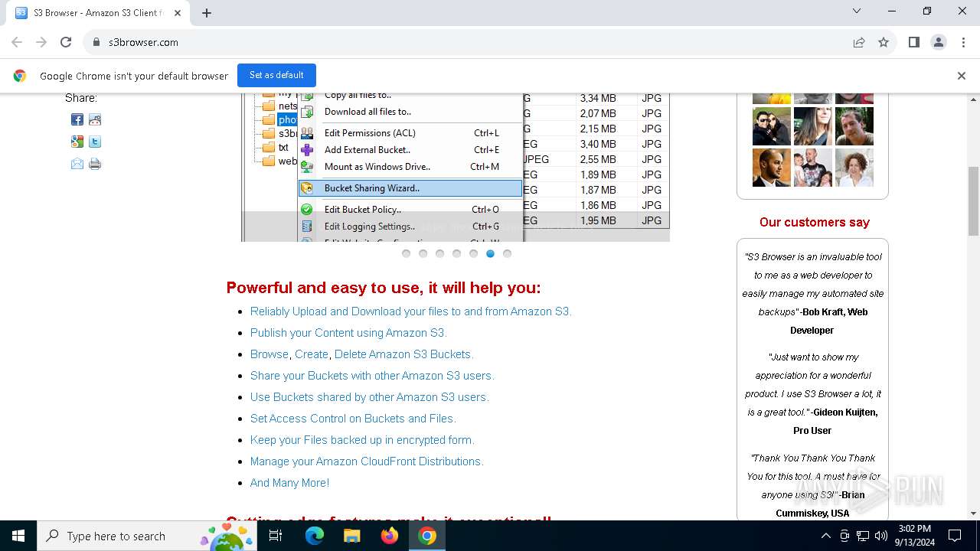Dismiss the default browser infobar
Image resolution: width=980 pixels, height=551 pixels.
(962, 76)
